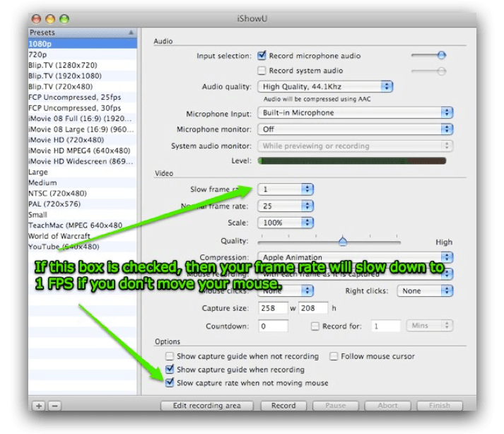504x434 pixels.
Task: Click the Pause button
Action: click(335, 406)
